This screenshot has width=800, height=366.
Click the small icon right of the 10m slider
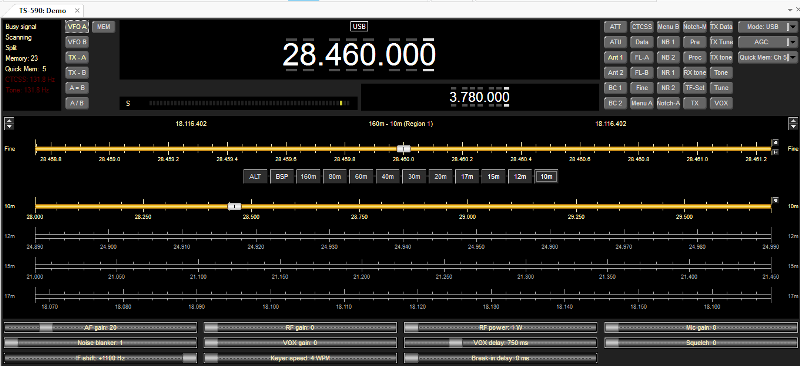(775, 201)
